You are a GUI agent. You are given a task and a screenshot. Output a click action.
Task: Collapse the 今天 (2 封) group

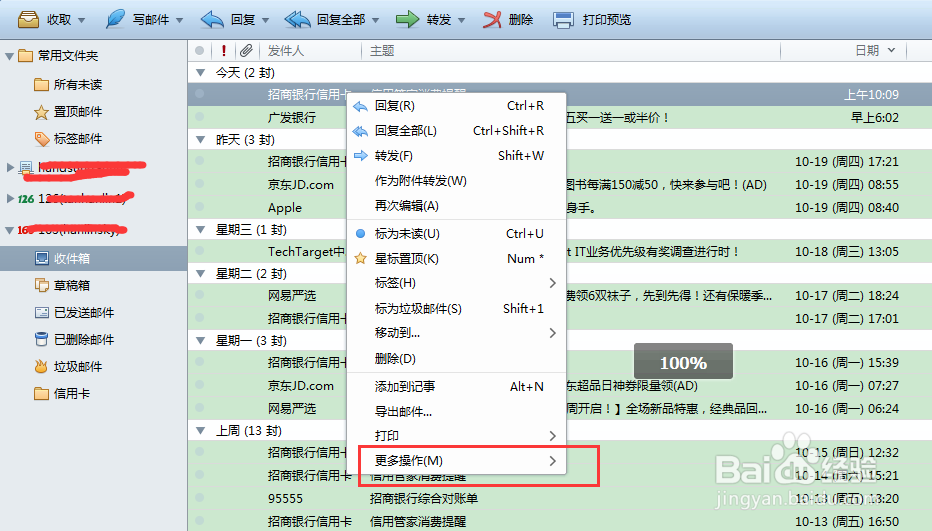coord(201,73)
